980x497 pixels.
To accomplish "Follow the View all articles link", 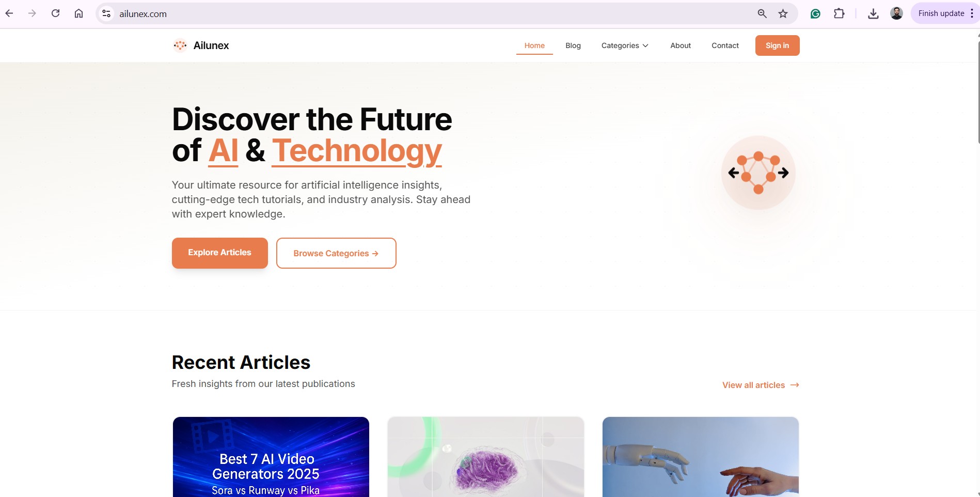I will (761, 385).
